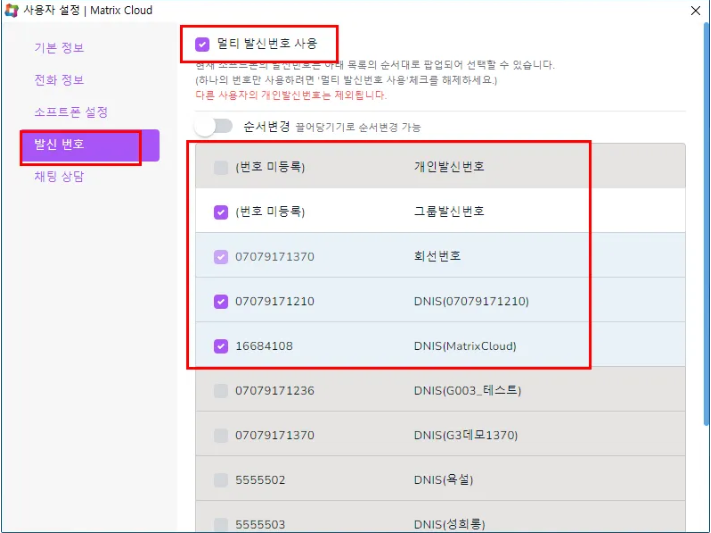711x533 pixels.
Task: Open the 채팅 상담 tab
Action: [x=59, y=177]
